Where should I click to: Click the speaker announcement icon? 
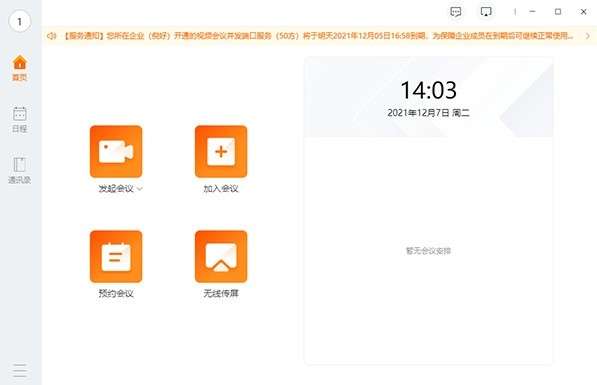[51, 36]
